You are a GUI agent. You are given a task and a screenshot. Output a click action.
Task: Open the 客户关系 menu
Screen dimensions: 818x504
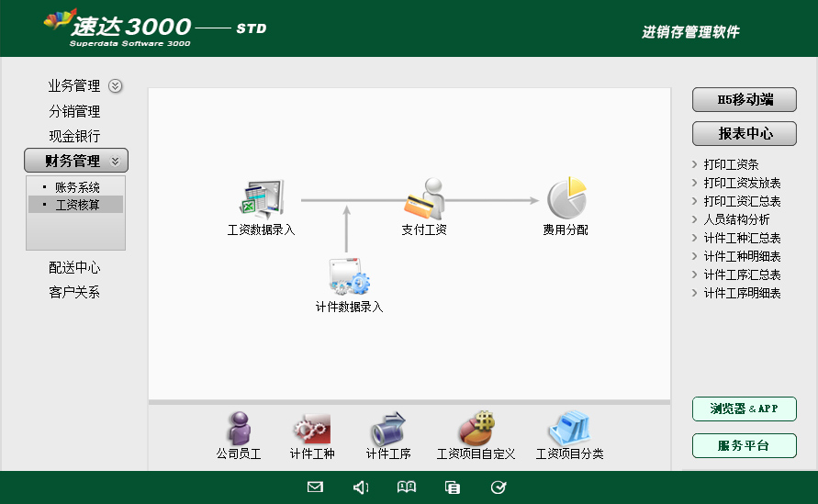point(74,292)
